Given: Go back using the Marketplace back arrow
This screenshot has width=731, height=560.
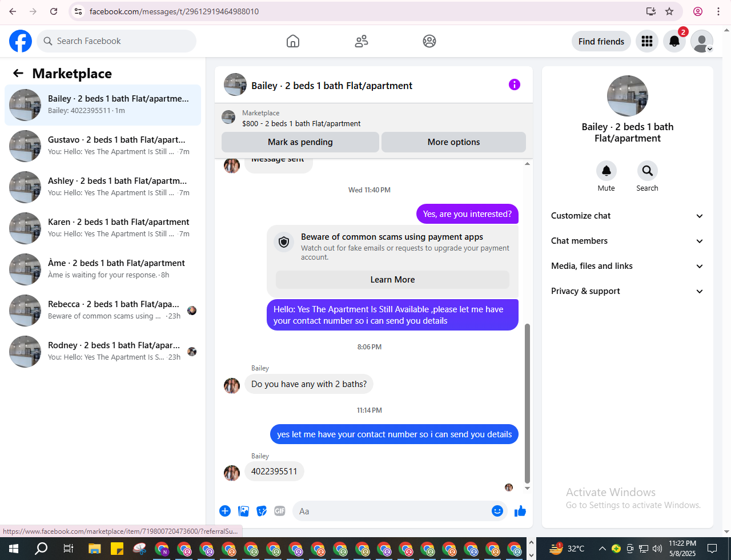Looking at the screenshot, I should [18, 73].
